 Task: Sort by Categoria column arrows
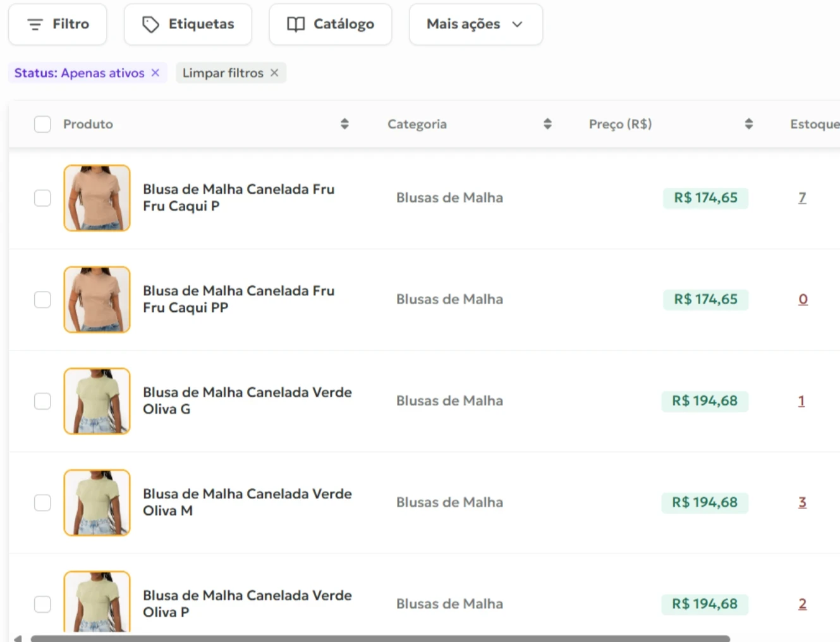[547, 124]
